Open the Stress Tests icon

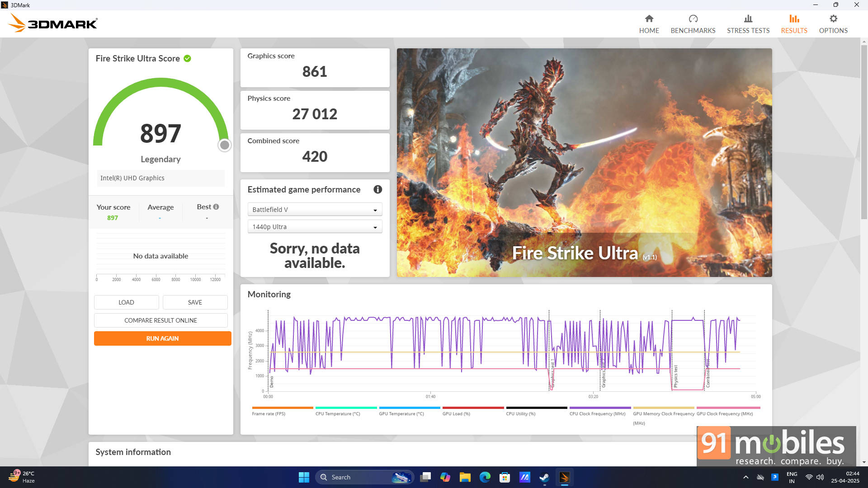[x=748, y=19]
